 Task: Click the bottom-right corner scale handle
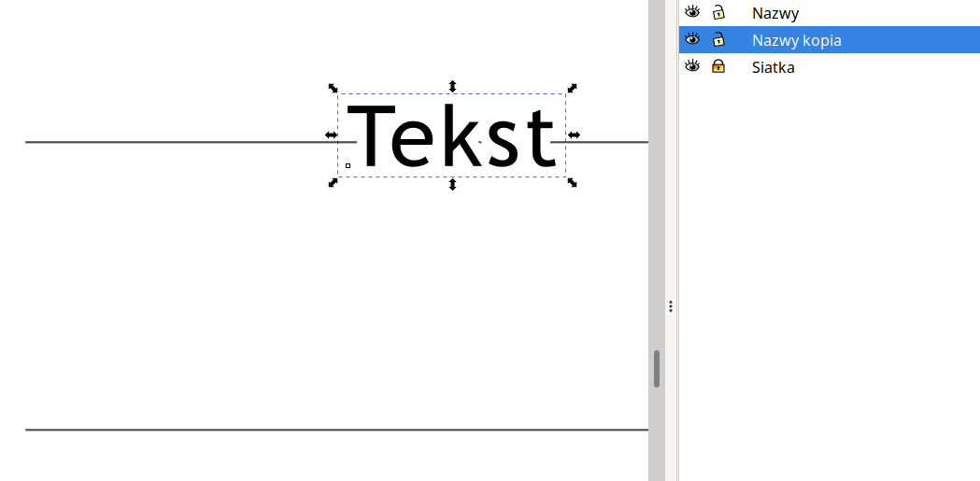click(x=573, y=183)
